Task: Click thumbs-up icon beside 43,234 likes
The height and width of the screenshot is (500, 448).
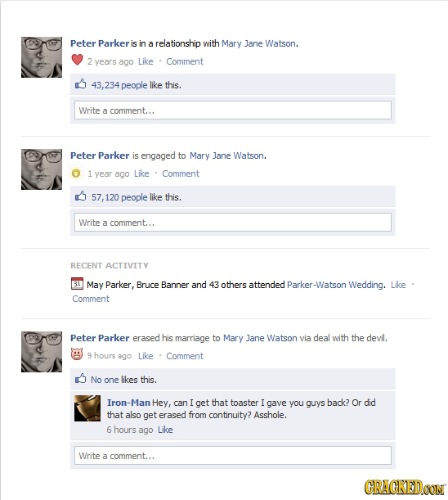Action: click(x=81, y=84)
